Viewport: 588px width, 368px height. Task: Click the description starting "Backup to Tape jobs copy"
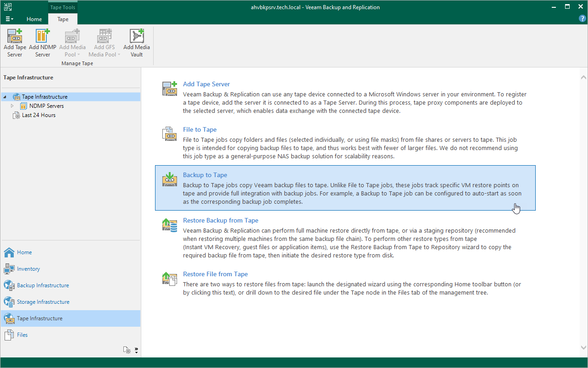352,193
